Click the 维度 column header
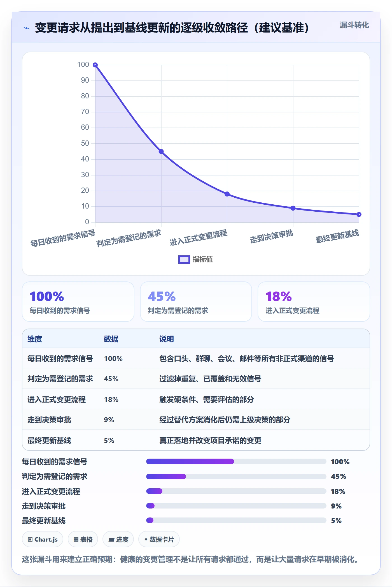Image resolution: width=392 pixels, height=587 pixels. [x=35, y=339]
